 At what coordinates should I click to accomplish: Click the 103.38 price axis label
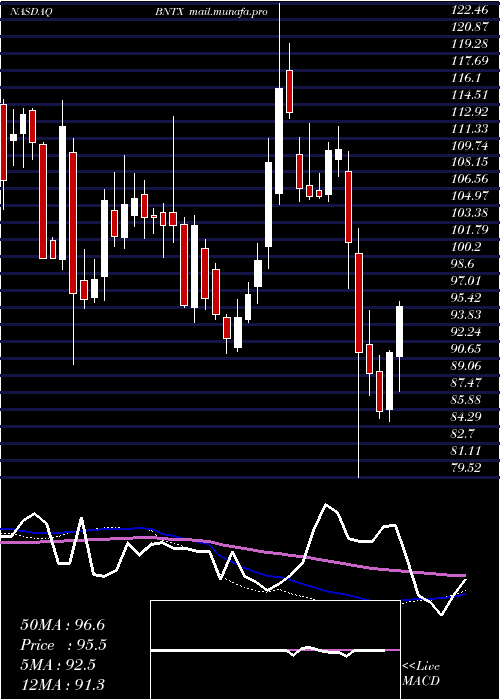click(468, 213)
